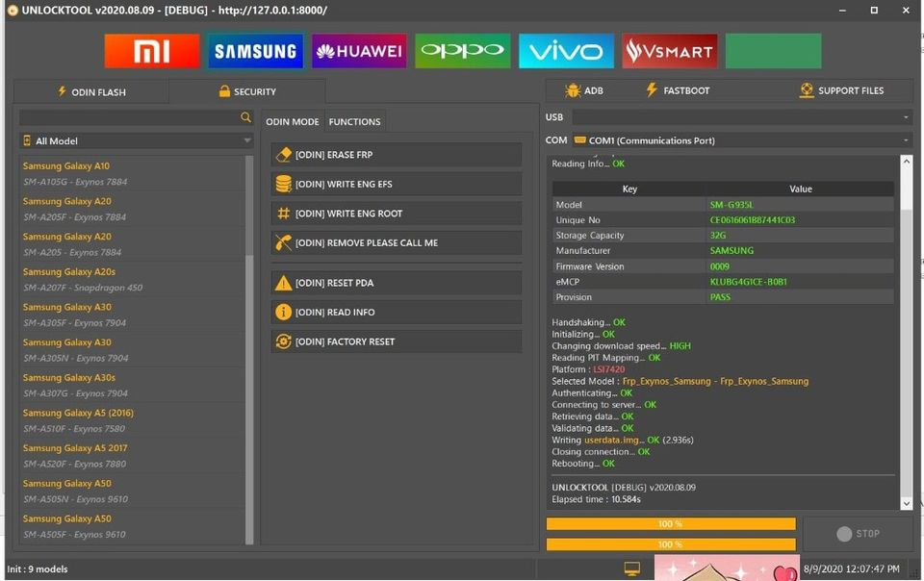This screenshot has width=924, height=581.
Task: Click the UnlockTool app icon in title bar
Action: click(13, 10)
